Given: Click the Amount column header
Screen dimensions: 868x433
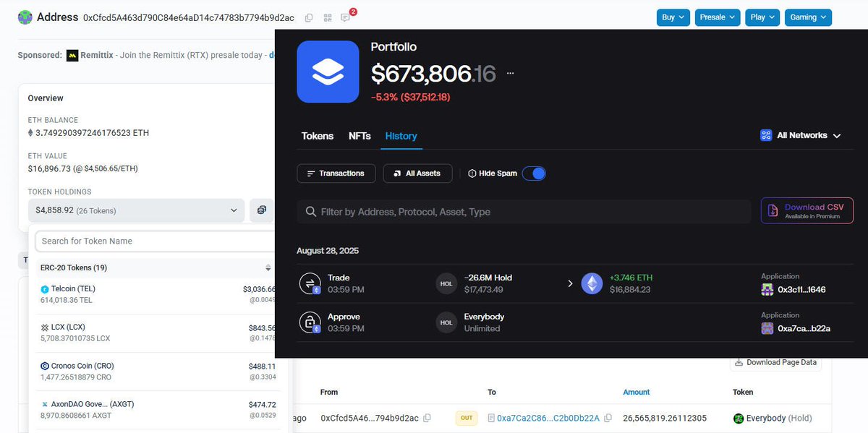Looking at the screenshot, I should coord(637,392).
